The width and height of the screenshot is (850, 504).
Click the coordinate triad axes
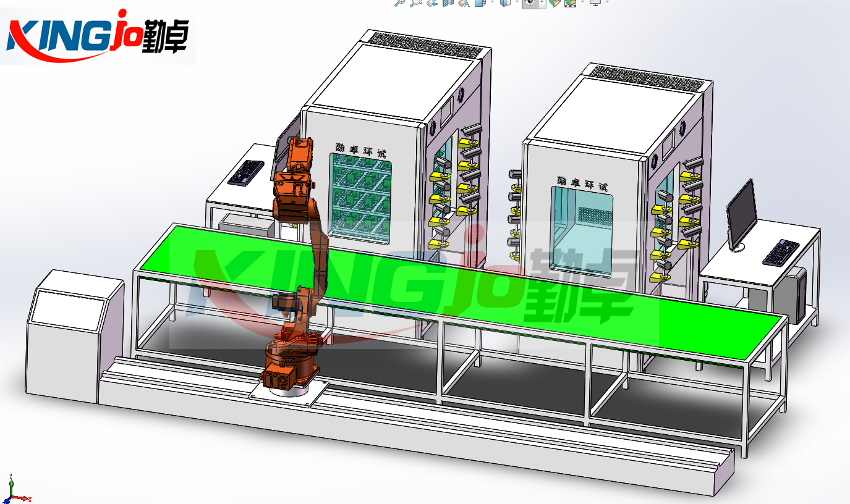15,489
